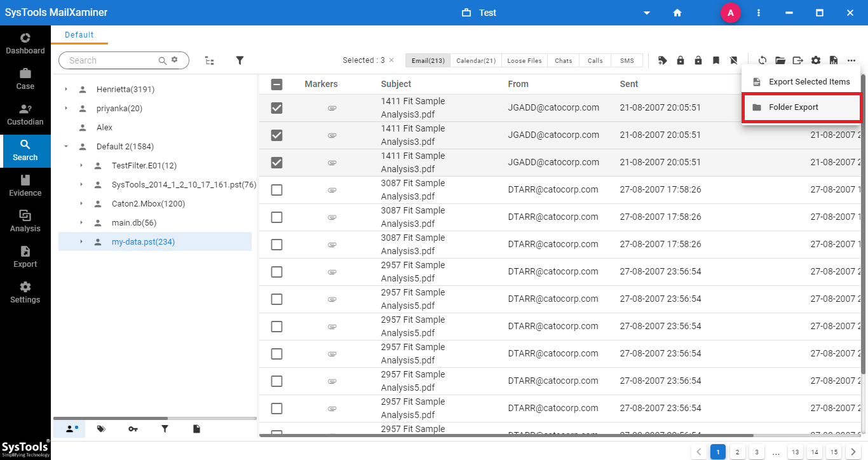Open the Analysis section in sidebar
The height and width of the screenshot is (460, 868).
pyautogui.click(x=25, y=221)
